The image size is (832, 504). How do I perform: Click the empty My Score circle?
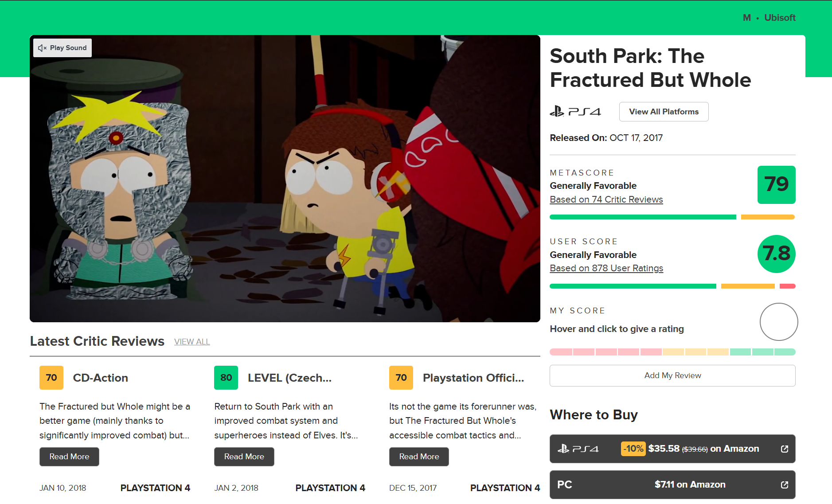click(778, 322)
